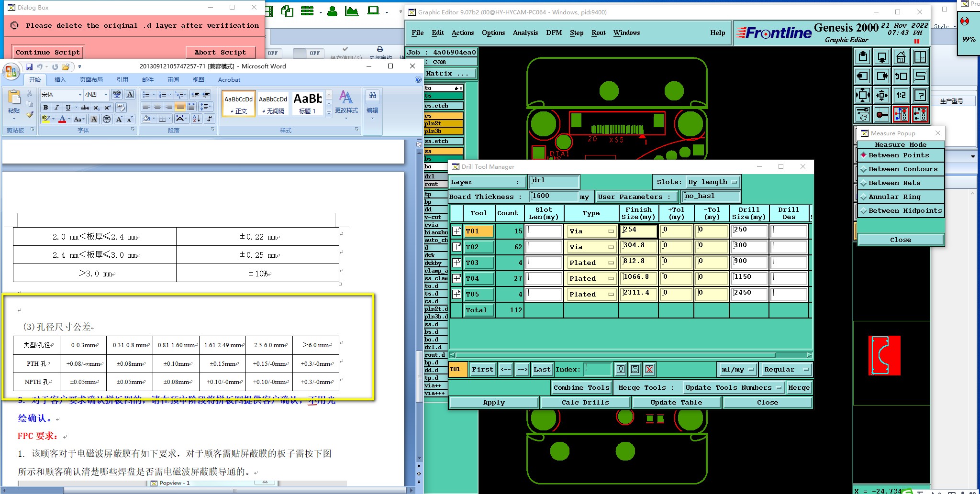Open Word font size dropdown
The image size is (980, 494).
pos(106,95)
